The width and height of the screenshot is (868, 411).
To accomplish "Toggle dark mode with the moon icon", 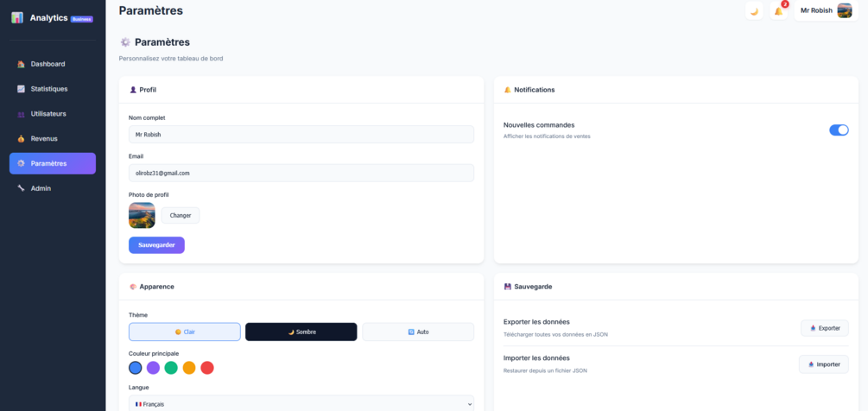I will (754, 11).
